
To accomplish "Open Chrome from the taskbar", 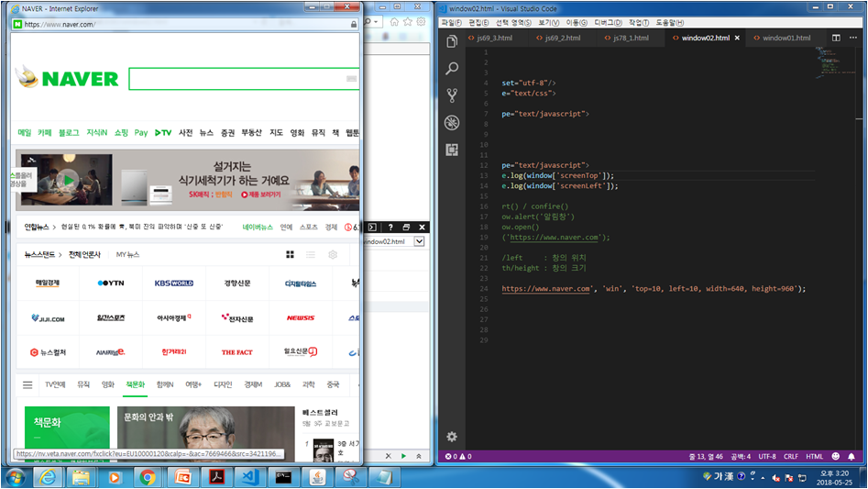I will coord(148,477).
